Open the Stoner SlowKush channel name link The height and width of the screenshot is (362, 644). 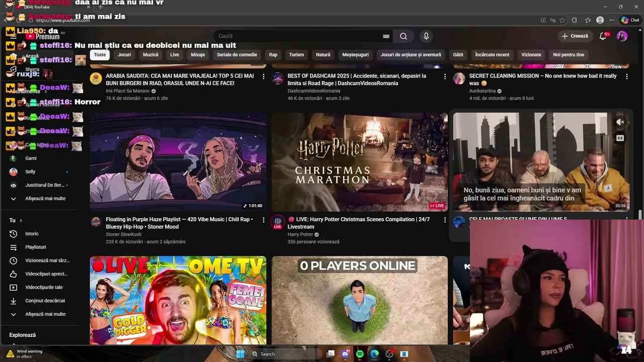click(x=123, y=234)
